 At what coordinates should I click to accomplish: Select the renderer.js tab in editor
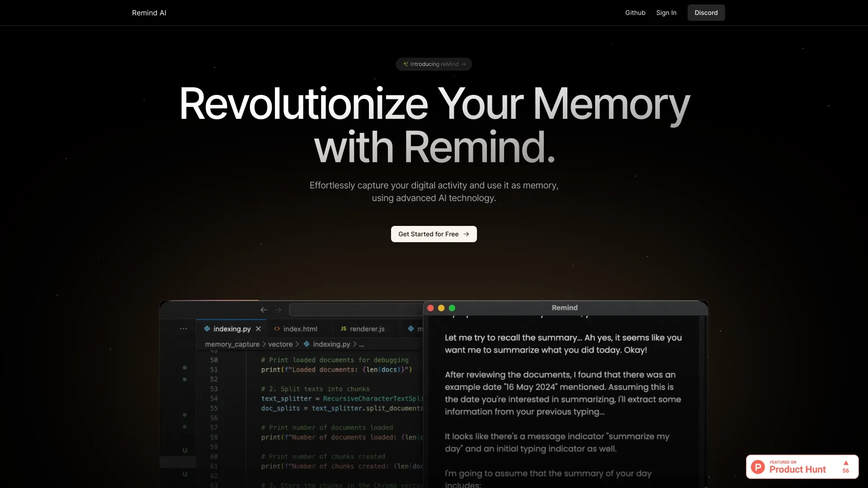pos(367,328)
